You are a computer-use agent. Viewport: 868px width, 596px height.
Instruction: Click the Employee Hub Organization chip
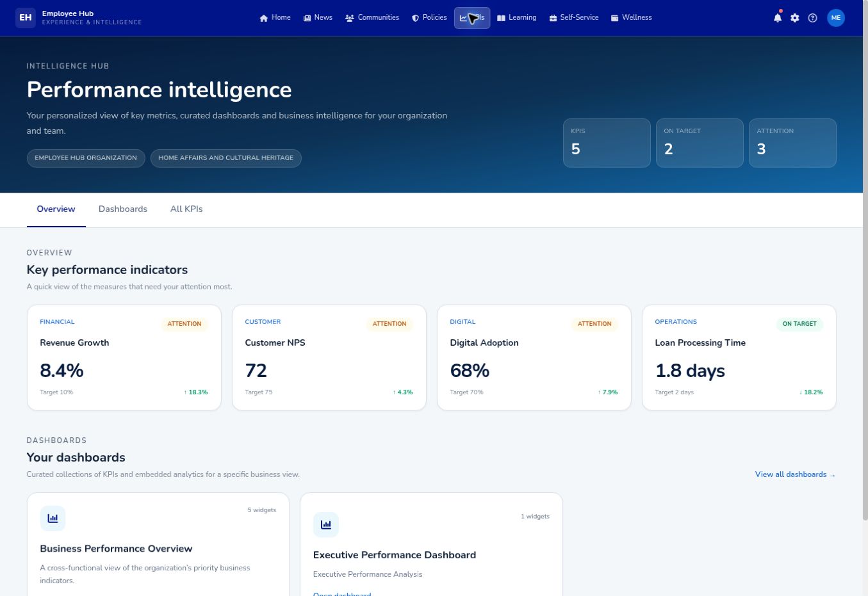click(x=86, y=158)
